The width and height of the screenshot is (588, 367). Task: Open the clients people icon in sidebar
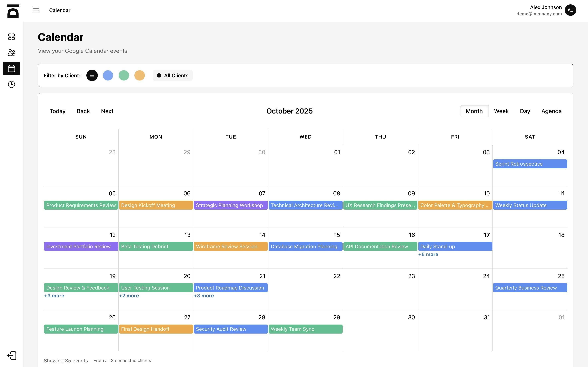click(11, 52)
